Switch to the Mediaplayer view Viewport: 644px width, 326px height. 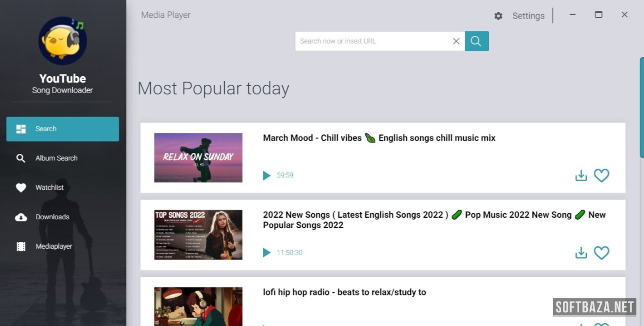click(54, 247)
